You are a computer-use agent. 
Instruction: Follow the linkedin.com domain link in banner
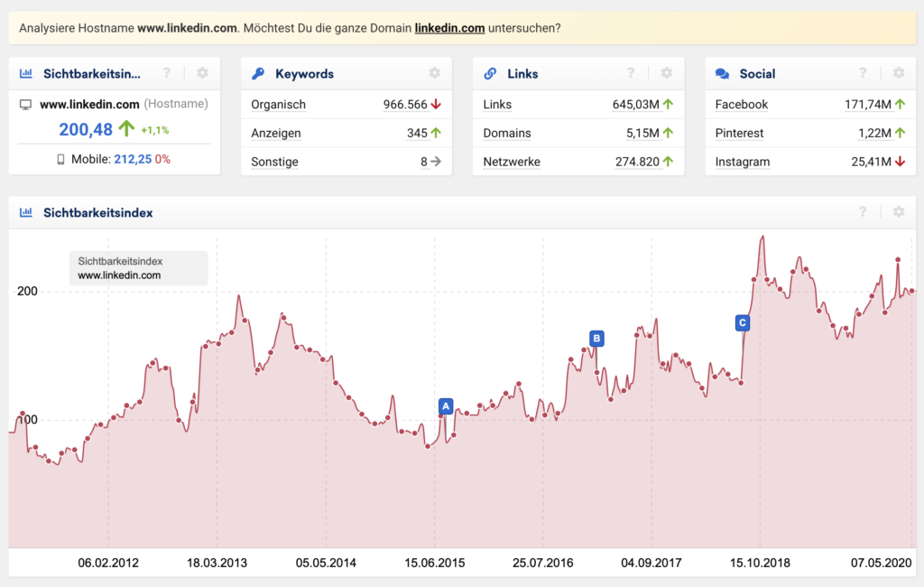tap(449, 28)
